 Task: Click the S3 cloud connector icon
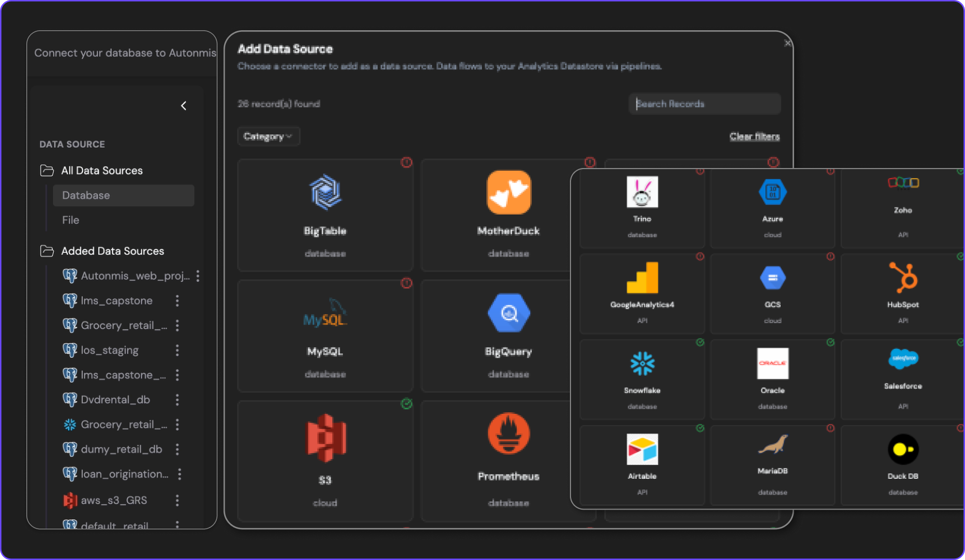(x=326, y=438)
